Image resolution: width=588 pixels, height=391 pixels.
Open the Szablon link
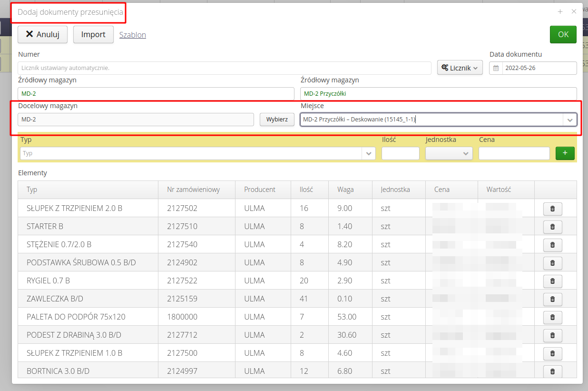pos(132,35)
